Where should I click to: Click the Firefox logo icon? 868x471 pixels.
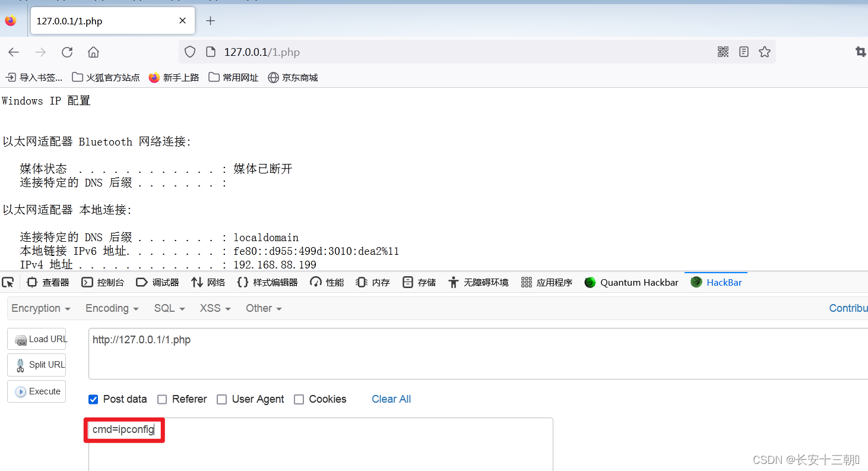click(x=11, y=21)
